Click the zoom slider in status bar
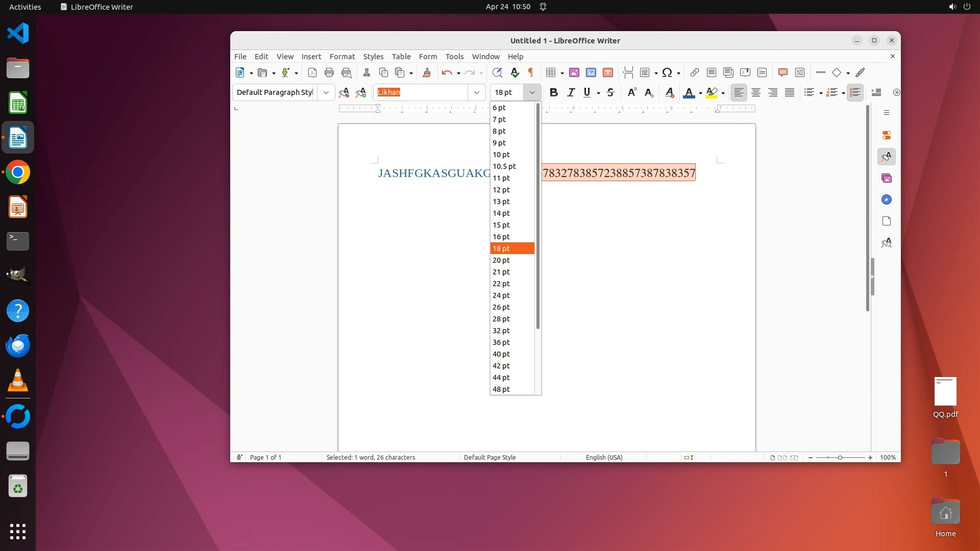Screen dimensions: 980x551 coord(840,458)
